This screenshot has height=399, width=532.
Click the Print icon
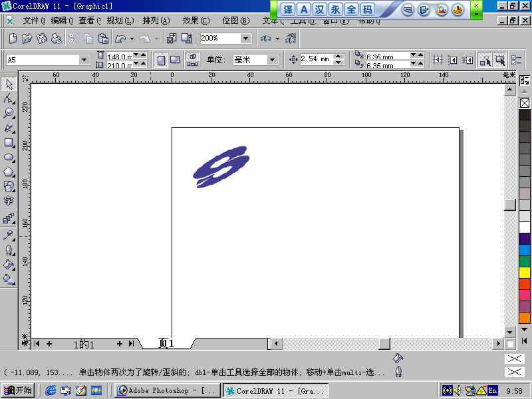pos(57,39)
